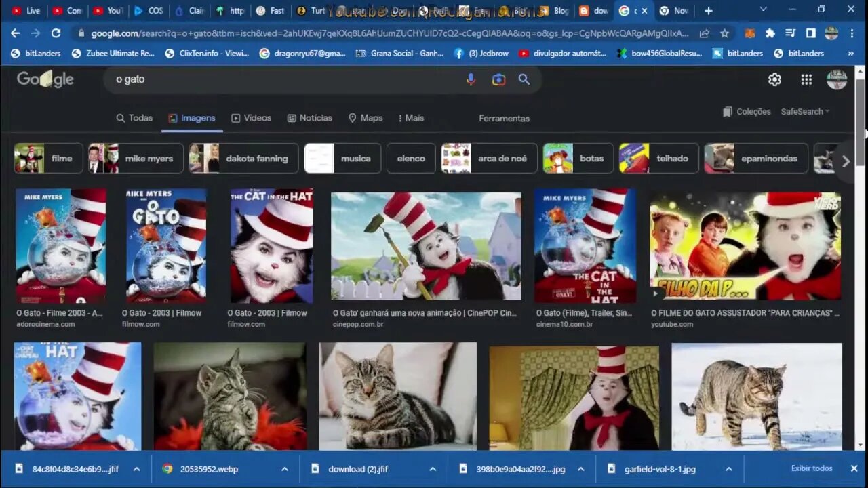868x488 pixels.
Task: Submit search with the magnifier icon
Action: [x=524, y=79]
